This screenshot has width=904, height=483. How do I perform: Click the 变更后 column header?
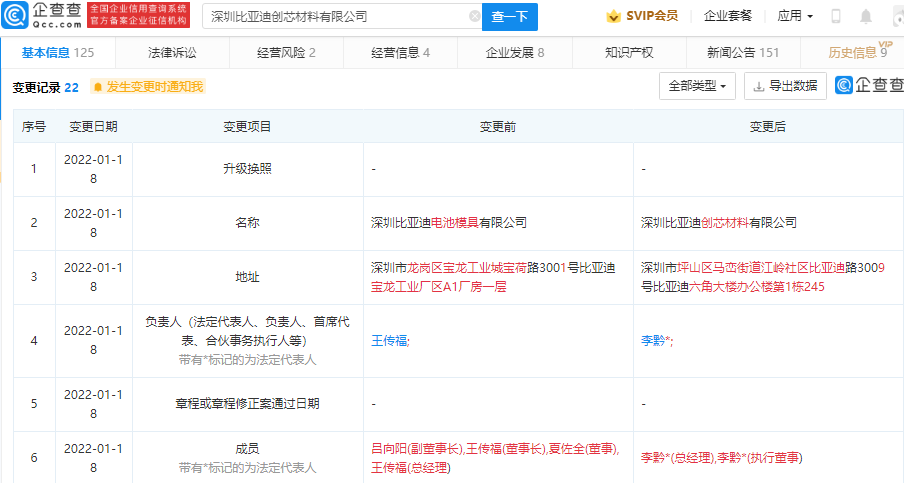point(768,127)
